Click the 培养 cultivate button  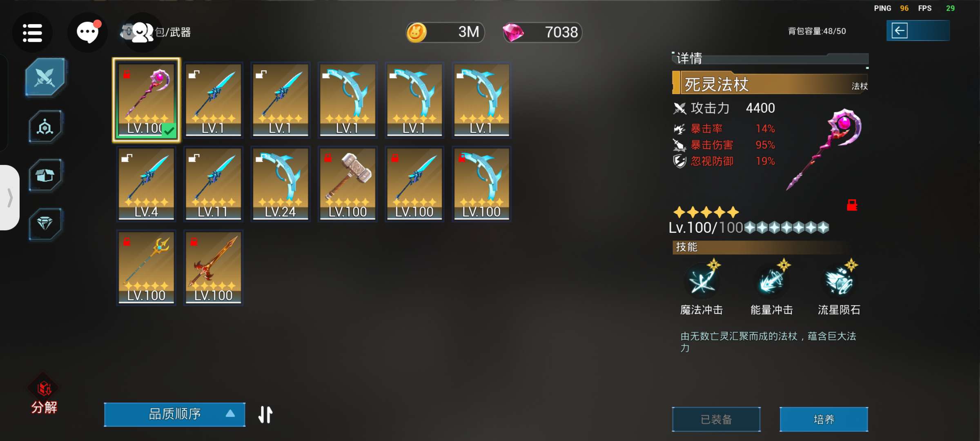[x=824, y=419]
